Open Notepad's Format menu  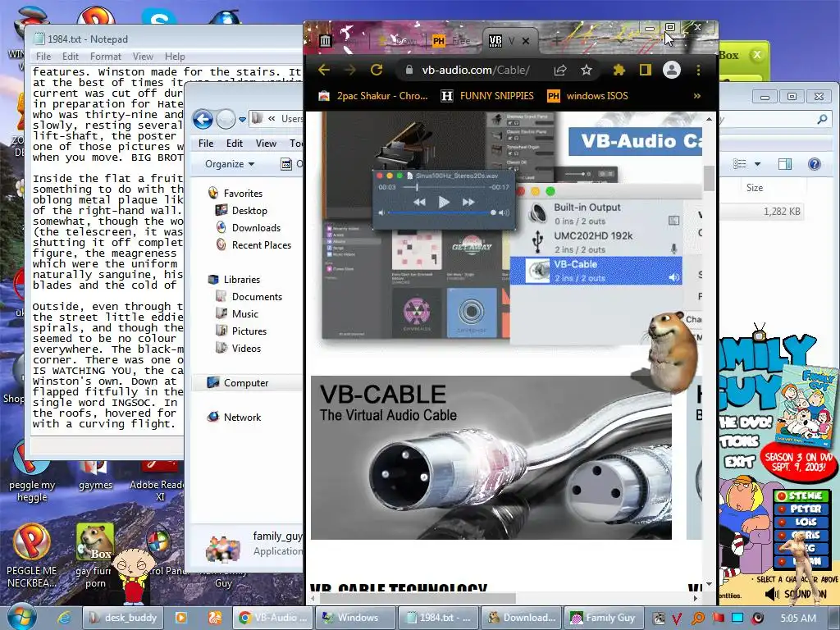point(106,57)
